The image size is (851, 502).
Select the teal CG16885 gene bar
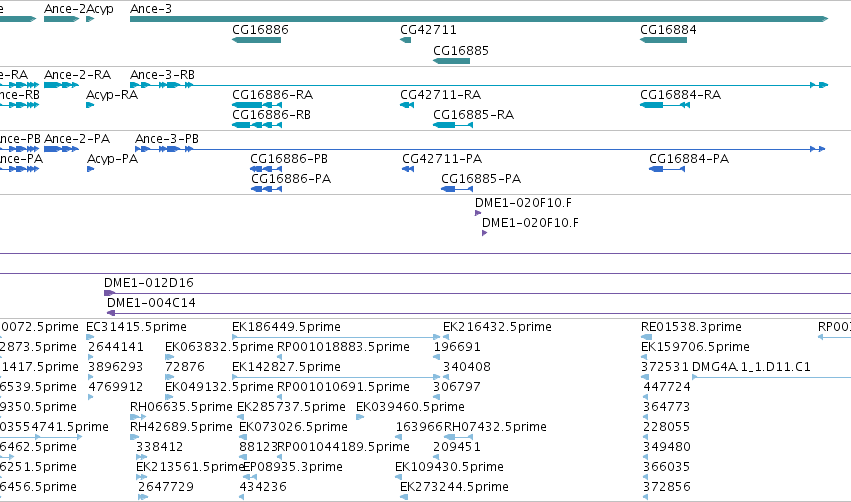[x=451, y=61]
